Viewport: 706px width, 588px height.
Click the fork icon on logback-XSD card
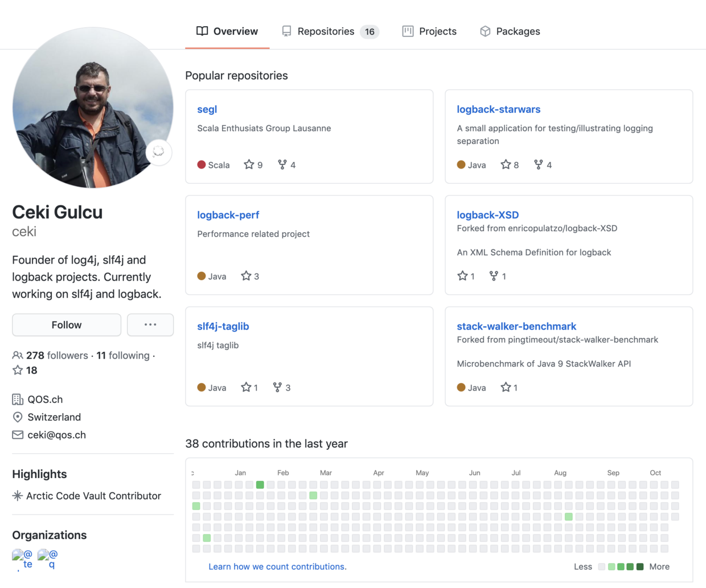494,276
